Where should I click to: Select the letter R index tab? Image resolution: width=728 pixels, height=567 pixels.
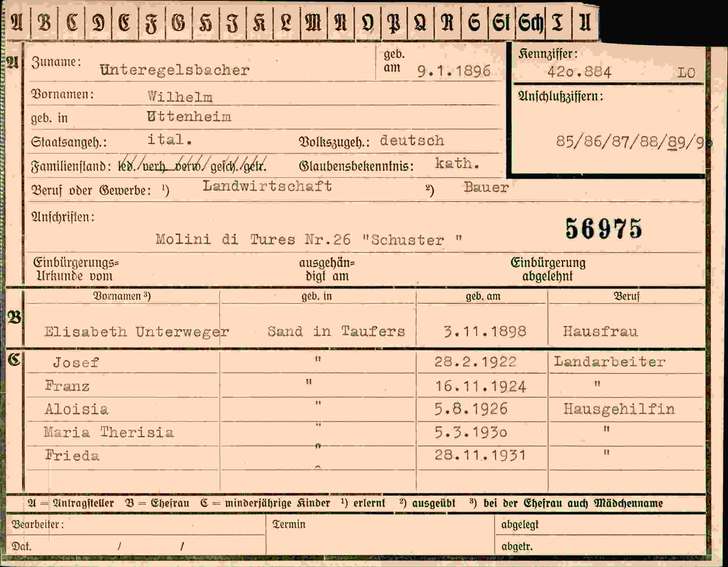pos(447,23)
